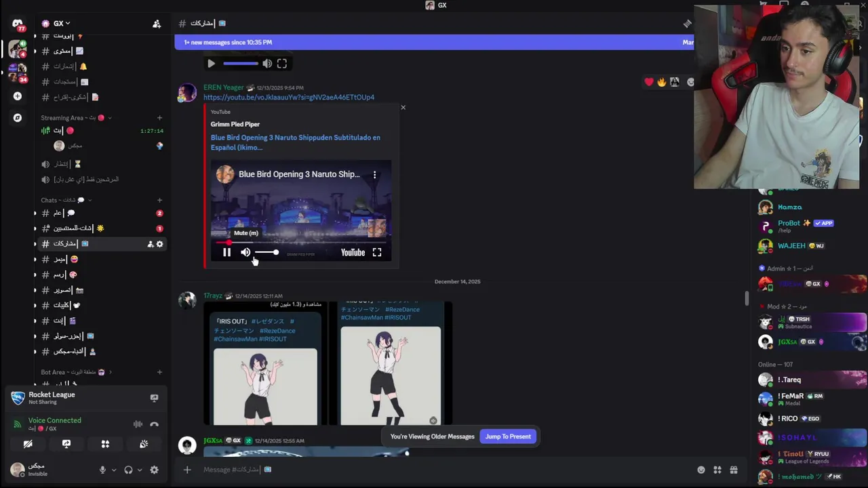
Task: Open the كليبات channel
Action: point(102,306)
